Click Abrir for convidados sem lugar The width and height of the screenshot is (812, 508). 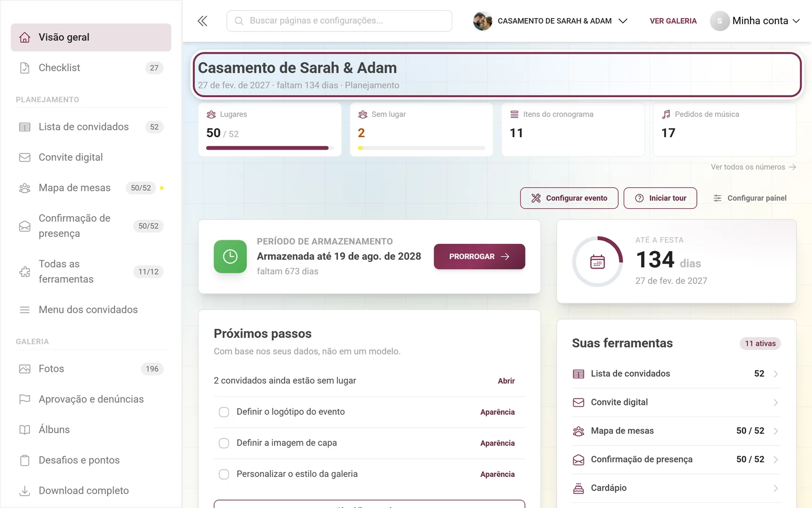point(506,381)
